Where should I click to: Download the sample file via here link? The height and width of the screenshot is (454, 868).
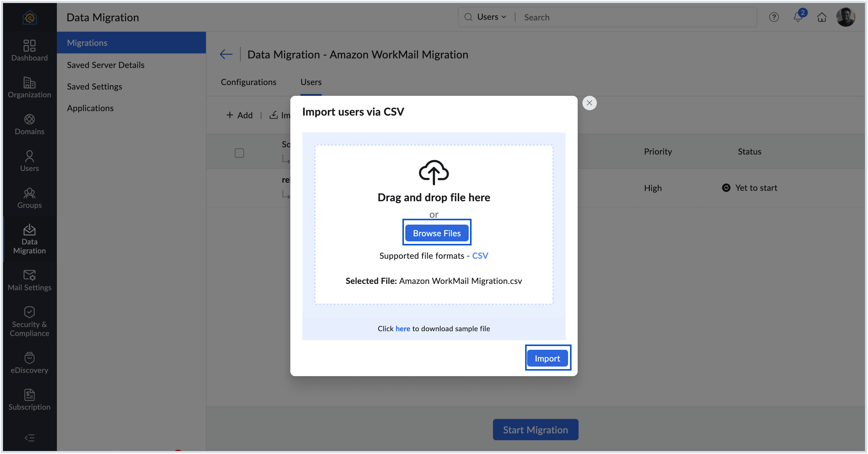point(403,329)
